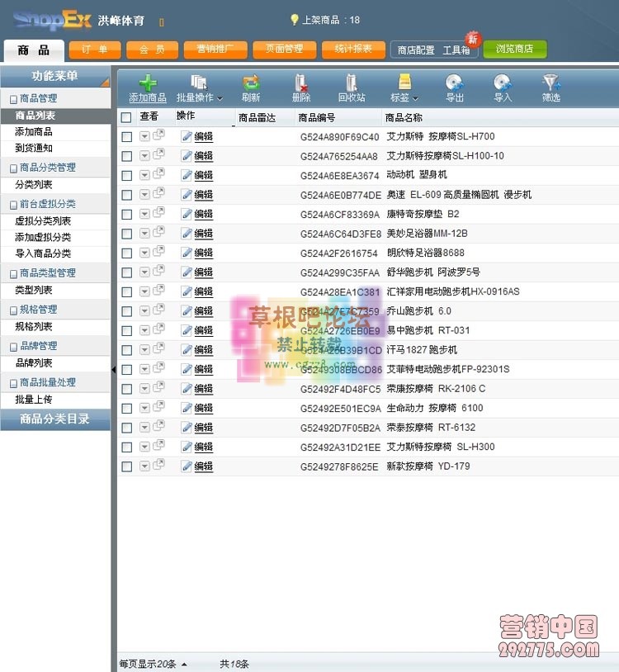Switch to the 统计报表 tab
Image resolution: width=619 pixels, height=672 pixels.
(x=352, y=50)
